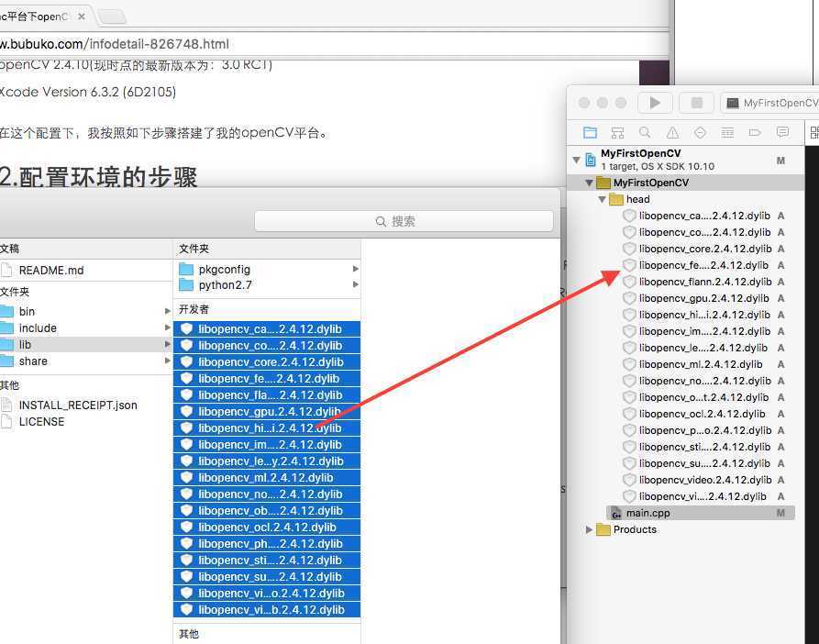
Task: Expand the Products group triangle
Action: (589, 529)
